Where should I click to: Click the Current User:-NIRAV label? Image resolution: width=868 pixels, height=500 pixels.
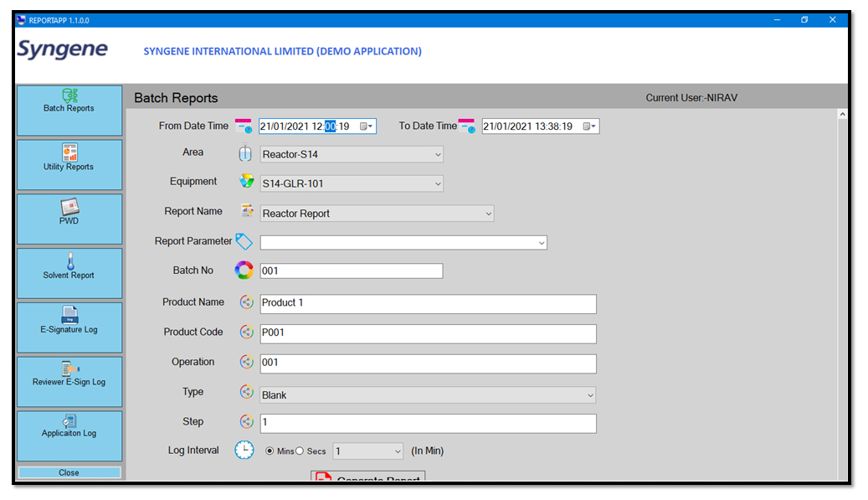point(691,98)
